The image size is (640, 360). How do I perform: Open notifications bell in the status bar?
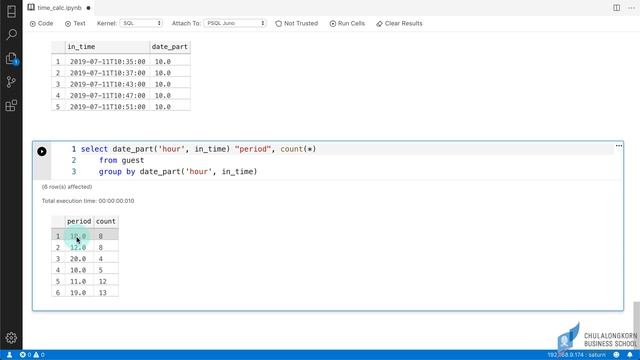630,355
